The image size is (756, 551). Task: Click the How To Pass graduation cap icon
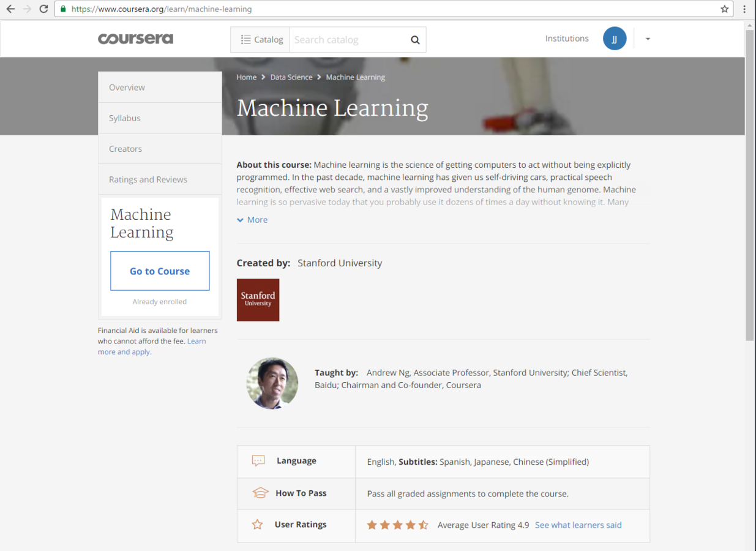pyautogui.click(x=260, y=493)
